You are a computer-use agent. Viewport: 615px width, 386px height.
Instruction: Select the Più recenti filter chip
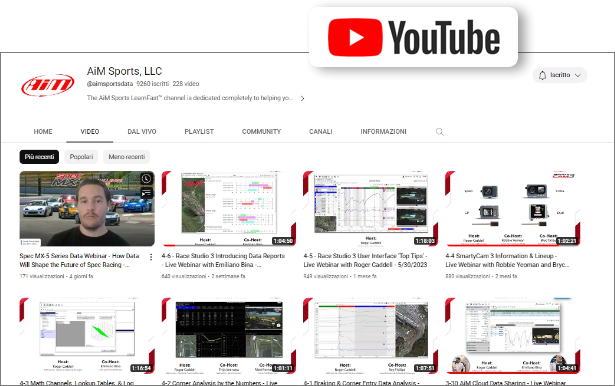tap(39, 157)
